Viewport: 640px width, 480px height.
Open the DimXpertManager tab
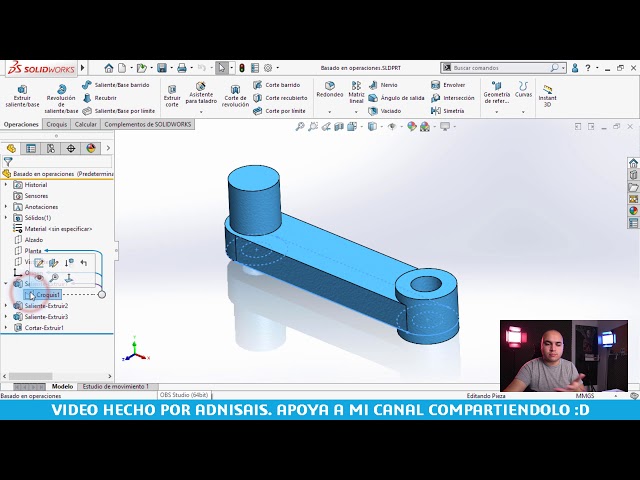pos(71,148)
